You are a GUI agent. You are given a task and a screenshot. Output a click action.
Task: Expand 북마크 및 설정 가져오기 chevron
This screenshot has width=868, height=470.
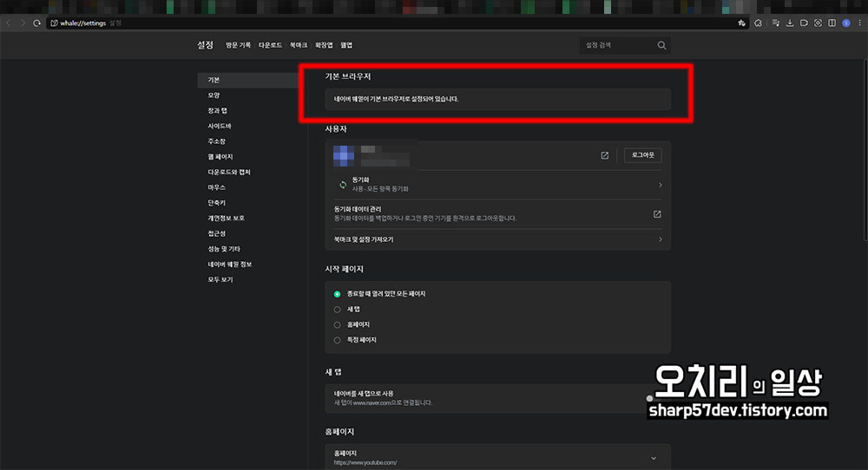coord(660,239)
